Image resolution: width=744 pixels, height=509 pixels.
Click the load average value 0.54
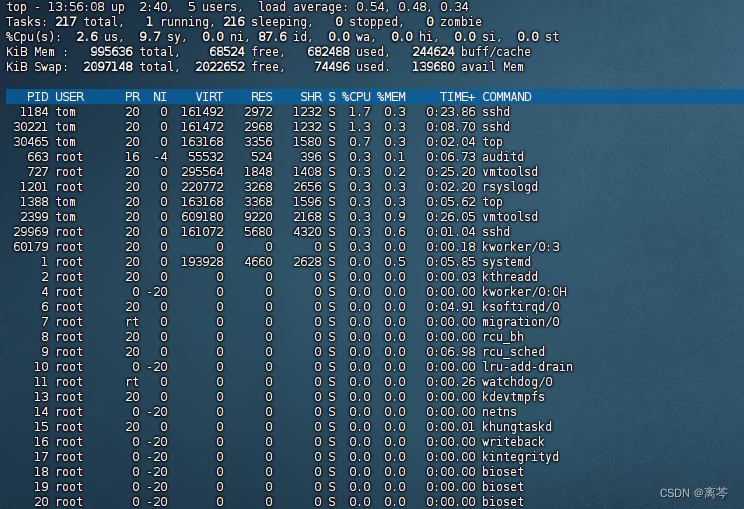(372, 7)
